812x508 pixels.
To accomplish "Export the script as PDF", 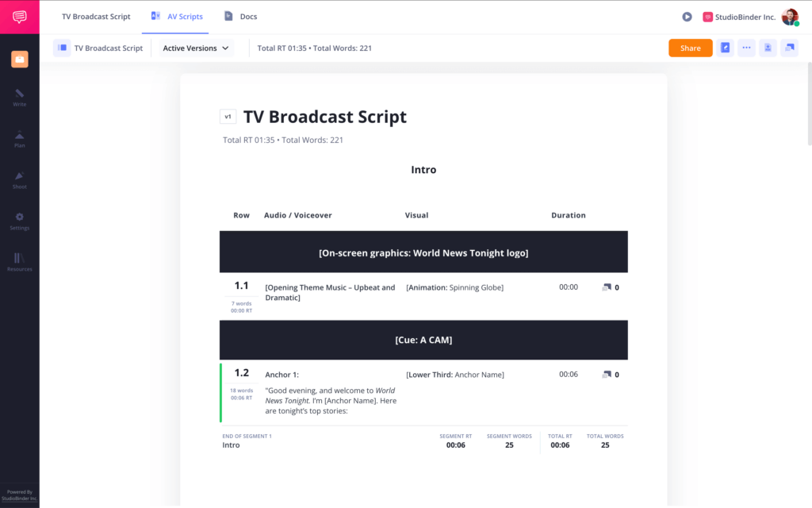I will point(766,48).
